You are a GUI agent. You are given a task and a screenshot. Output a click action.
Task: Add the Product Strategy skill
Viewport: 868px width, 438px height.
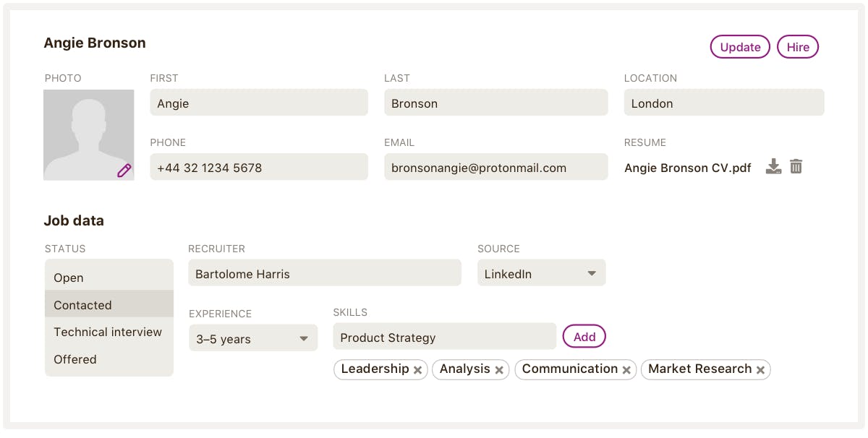click(584, 337)
